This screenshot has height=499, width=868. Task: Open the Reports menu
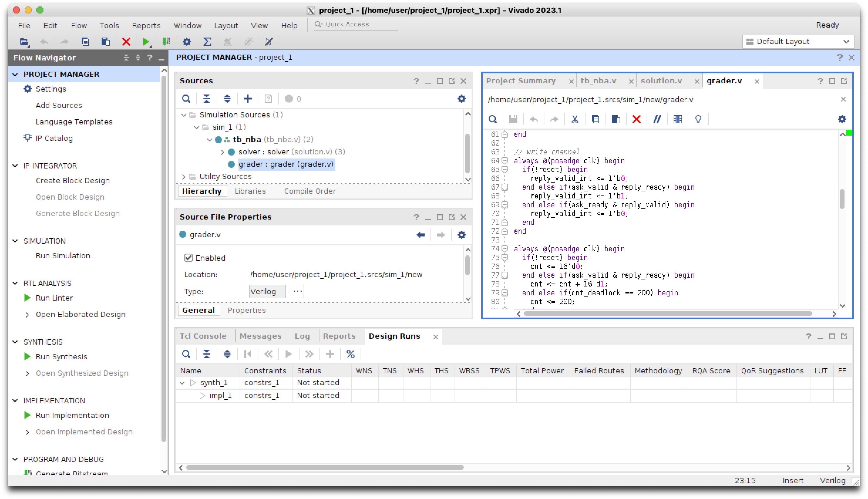point(146,26)
